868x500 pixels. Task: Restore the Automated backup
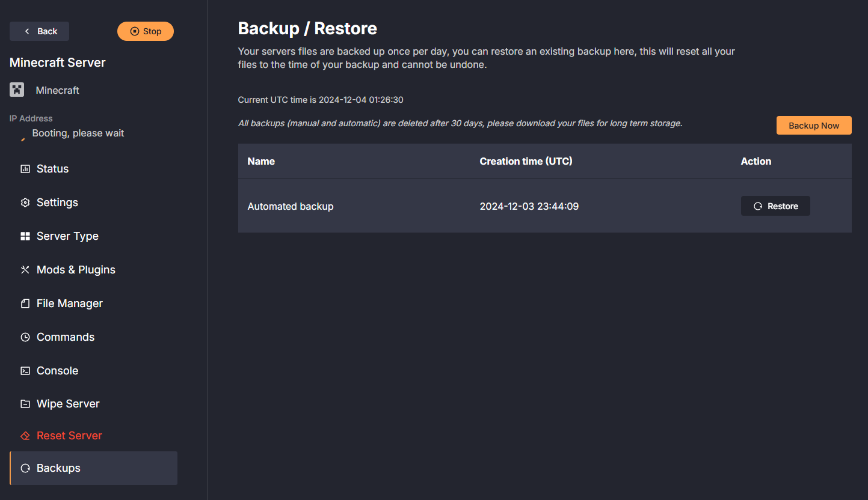tap(775, 206)
